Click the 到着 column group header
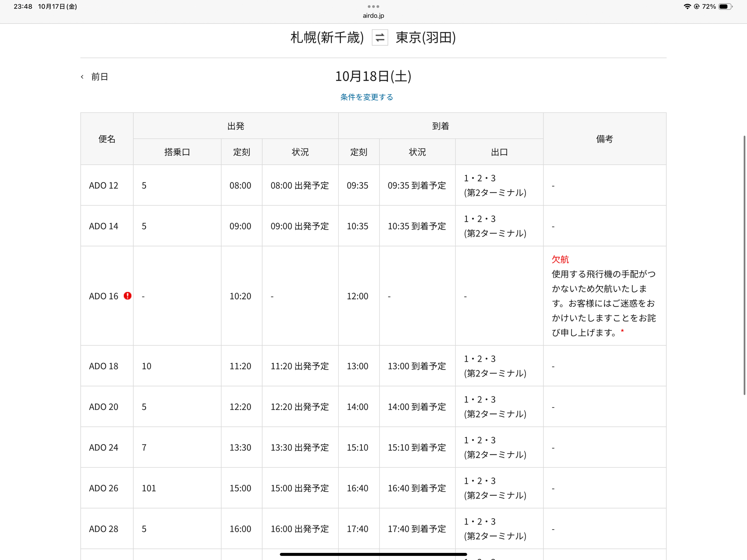The width and height of the screenshot is (747, 560). pos(440,126)
